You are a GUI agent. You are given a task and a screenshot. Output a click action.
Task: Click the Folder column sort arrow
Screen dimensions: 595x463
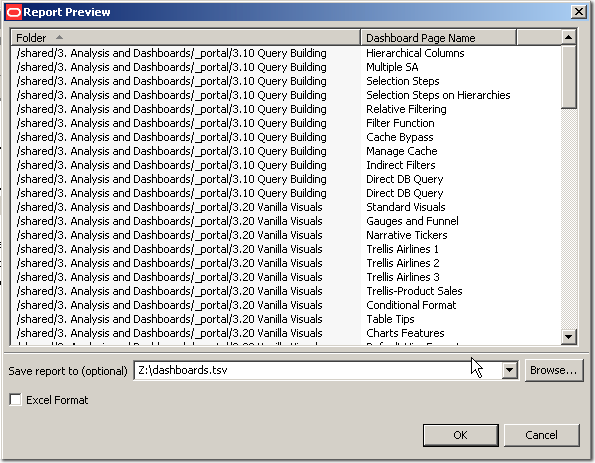click(59, 37)
